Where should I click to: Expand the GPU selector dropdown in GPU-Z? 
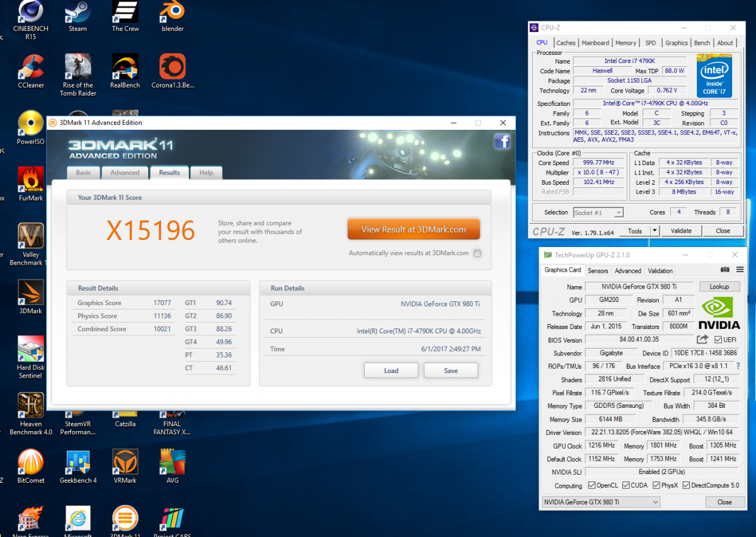[600, 502]
